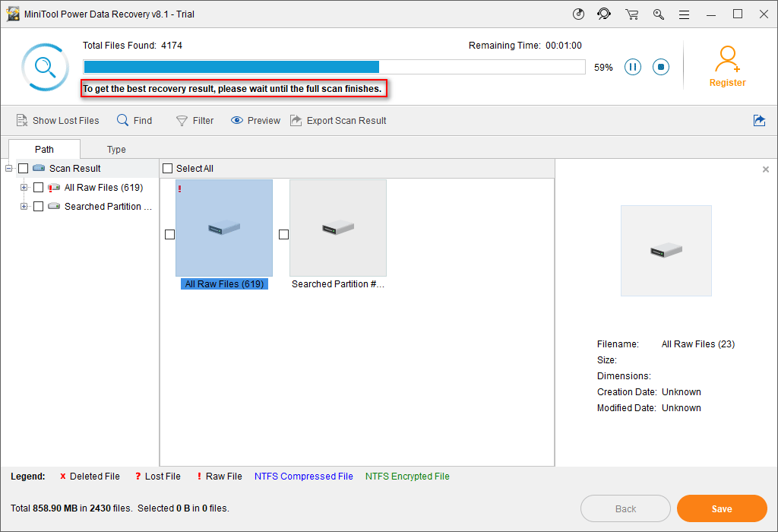Tick the Select All checkbox
The width and height of the screenshot is (778, 532).
pos(168,169)
